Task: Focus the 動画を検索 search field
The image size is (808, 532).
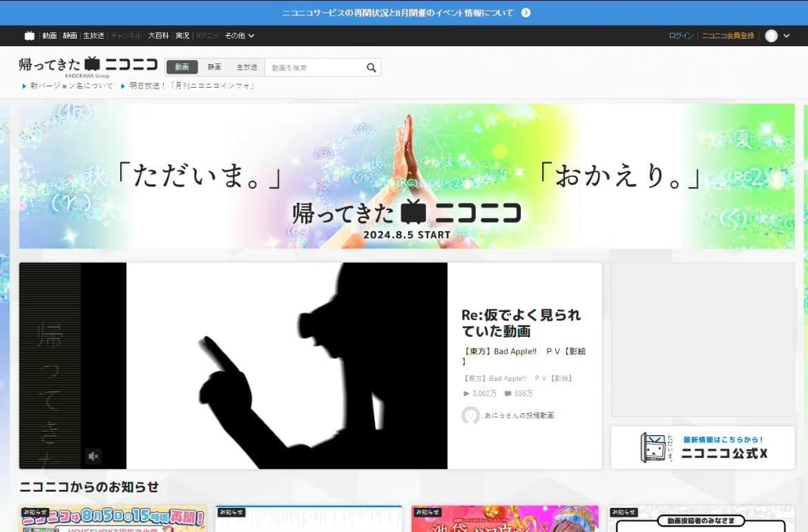Action: 314,68
